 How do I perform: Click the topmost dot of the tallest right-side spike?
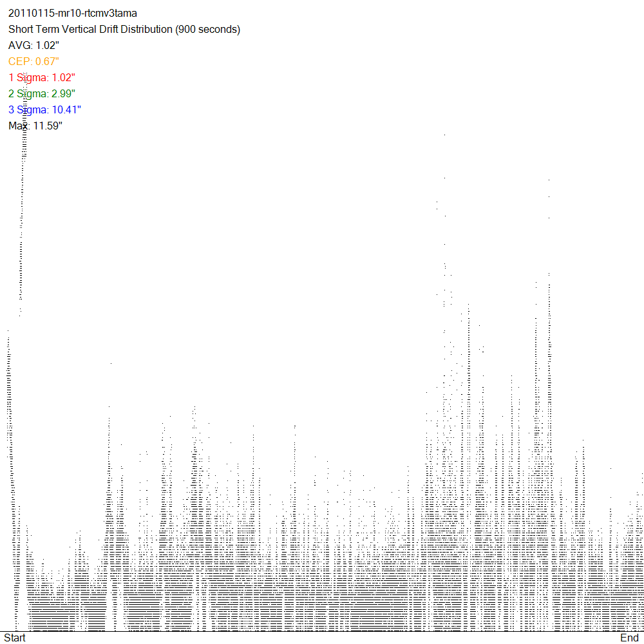549,180
